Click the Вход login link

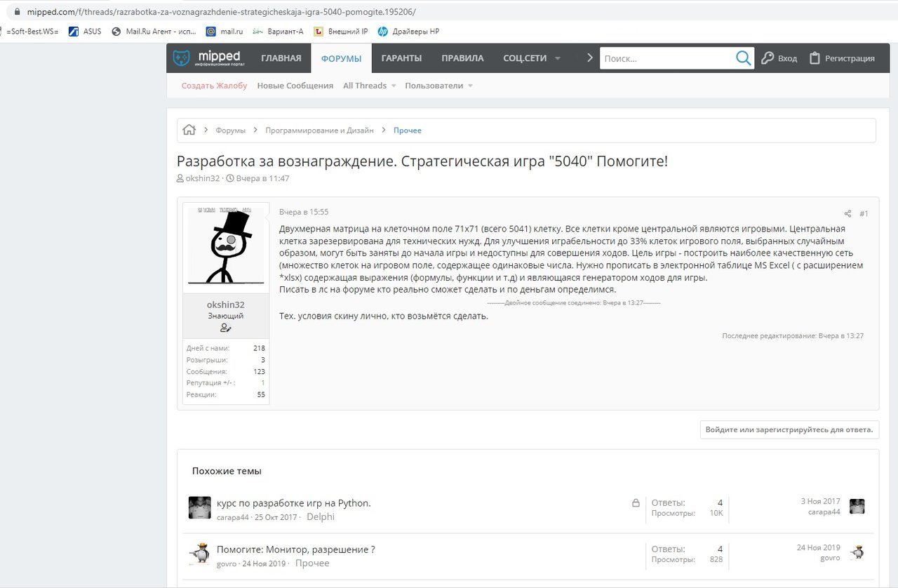click(779, 58)
